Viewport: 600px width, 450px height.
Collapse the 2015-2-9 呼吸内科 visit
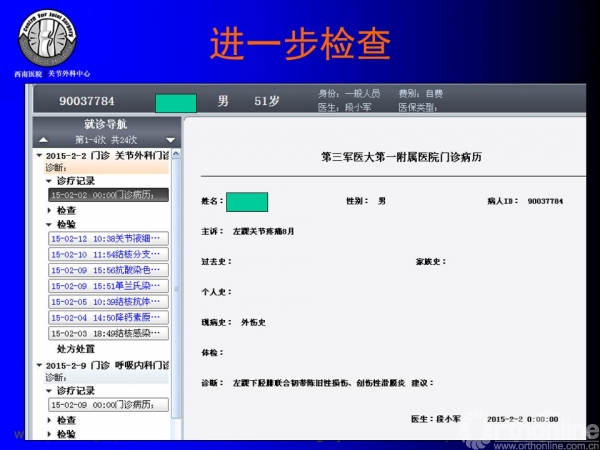pos(39,364)
